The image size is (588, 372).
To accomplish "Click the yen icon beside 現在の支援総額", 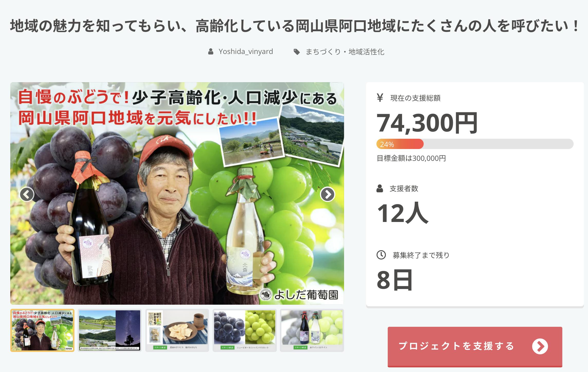I will point(380,98).
